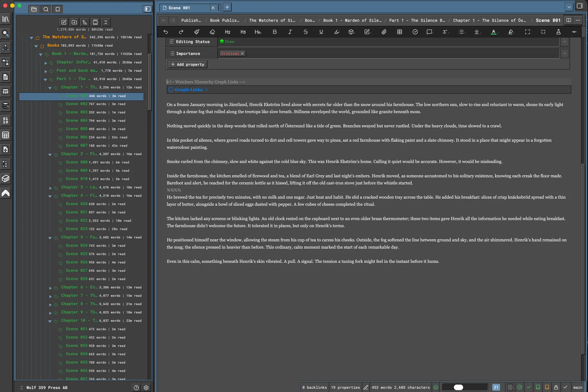
Task: Apply H3 heading formatting
Action: 243,32
